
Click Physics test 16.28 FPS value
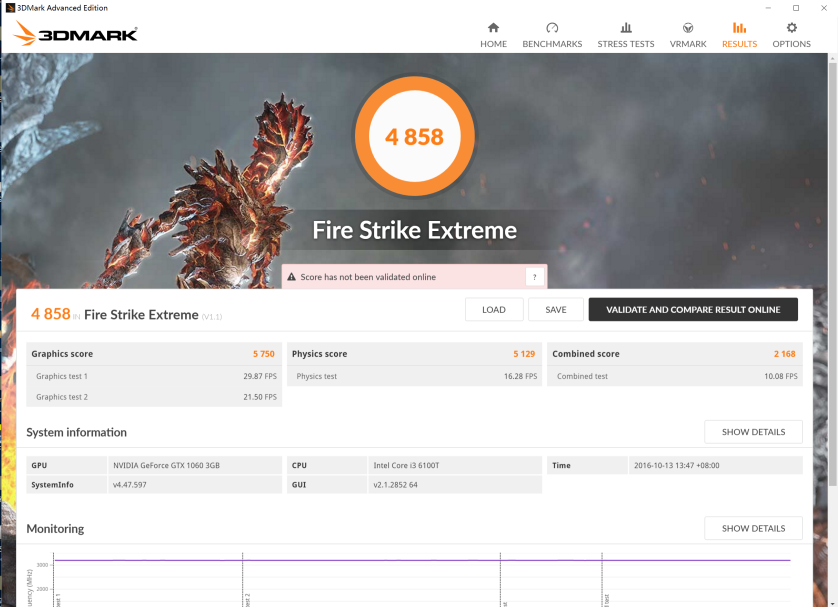[x=520, y=376]
